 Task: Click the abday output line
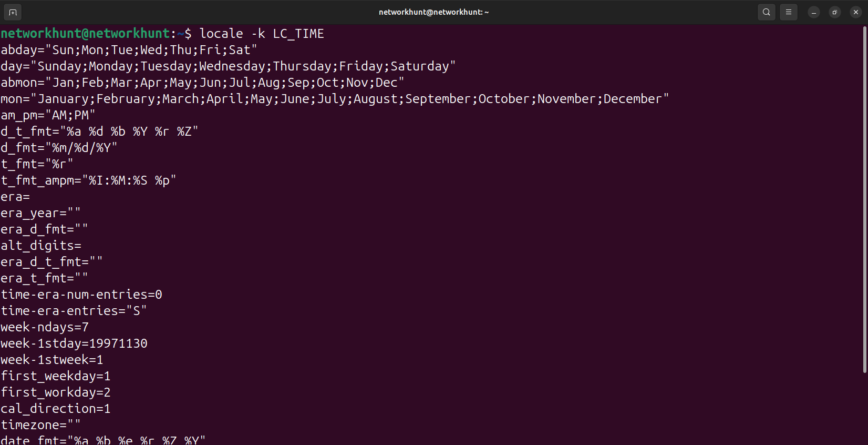coord(129,50)
